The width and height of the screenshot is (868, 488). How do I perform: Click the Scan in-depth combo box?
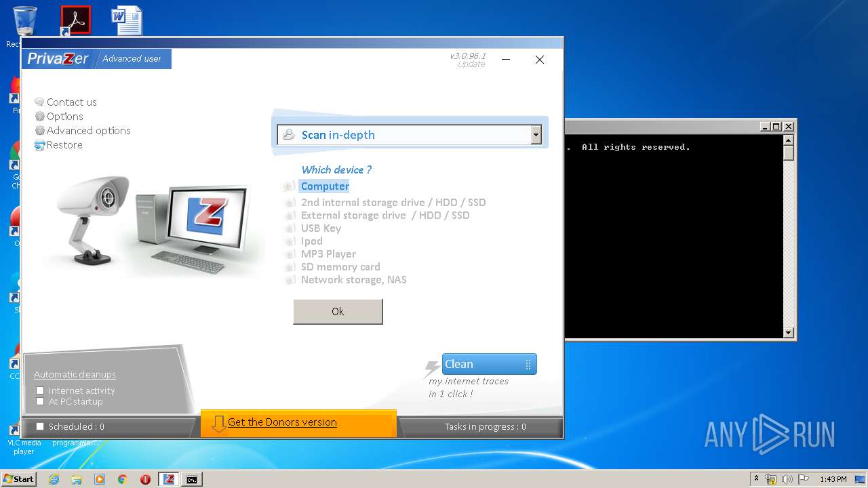tap(410, 135)
